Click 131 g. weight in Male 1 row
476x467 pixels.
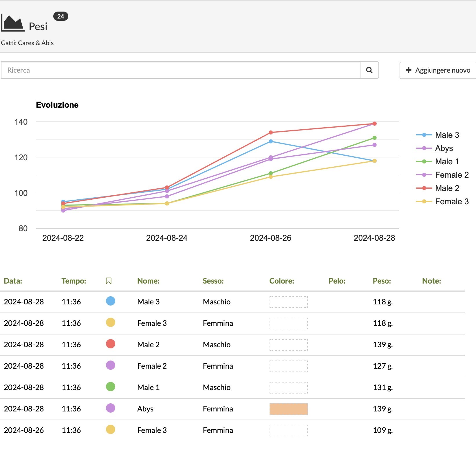click(383, 387)
